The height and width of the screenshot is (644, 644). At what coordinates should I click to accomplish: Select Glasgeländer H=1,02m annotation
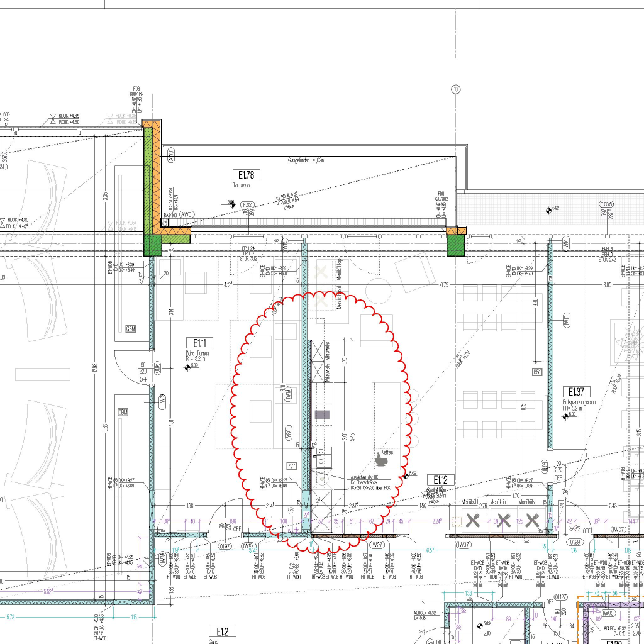coord(306,160)
